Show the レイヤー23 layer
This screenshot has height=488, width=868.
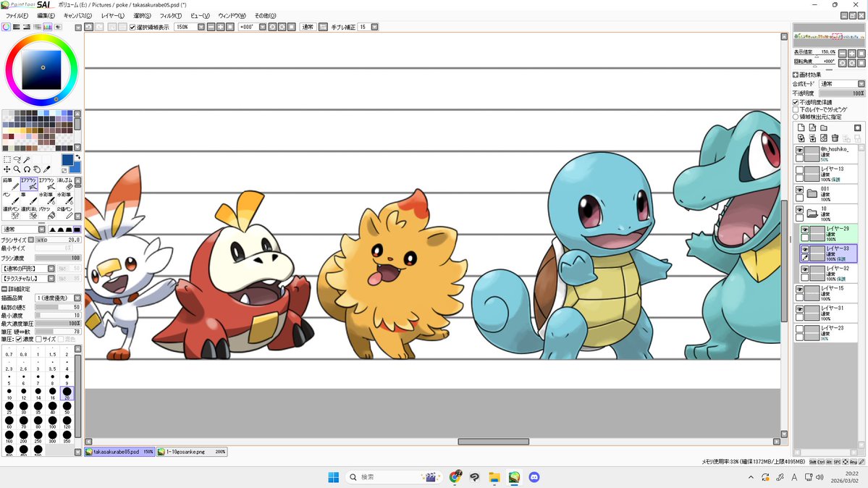coord(799,329)
